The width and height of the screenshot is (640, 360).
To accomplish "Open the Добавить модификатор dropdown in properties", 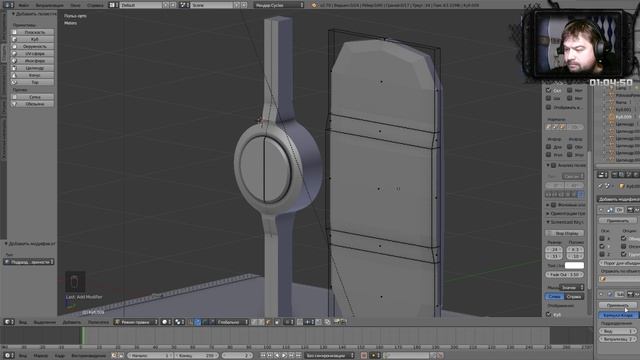I will click(x=618, y=199).
